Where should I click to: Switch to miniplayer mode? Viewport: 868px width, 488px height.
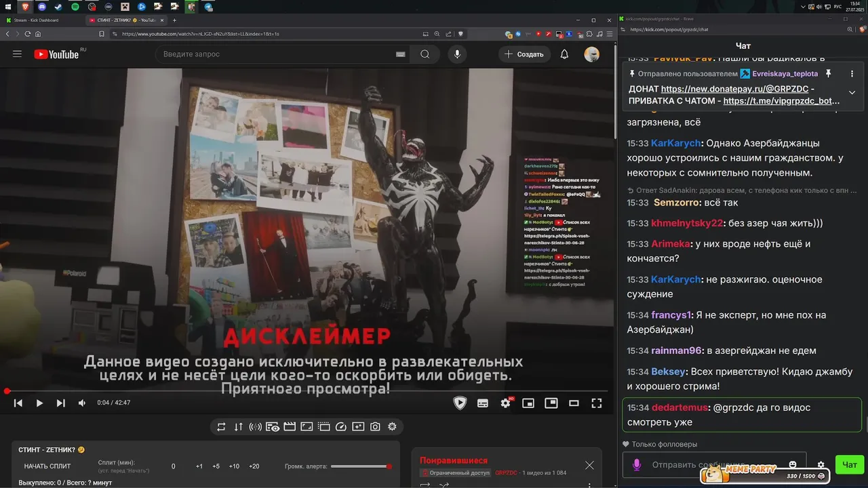tap(528, 403)
